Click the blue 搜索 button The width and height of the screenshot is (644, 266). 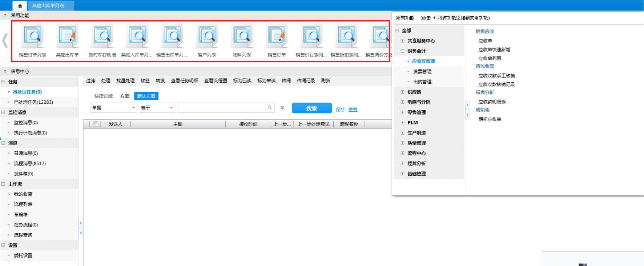311,108
